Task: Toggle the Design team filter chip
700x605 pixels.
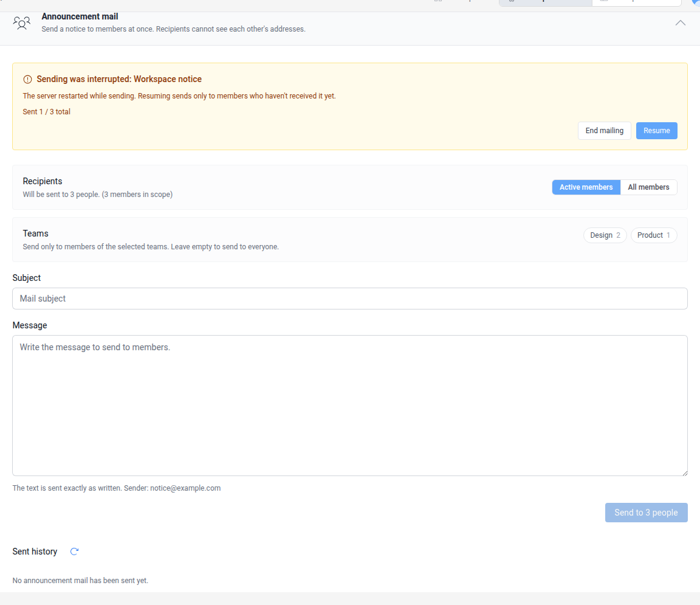Action: point(605,235)
